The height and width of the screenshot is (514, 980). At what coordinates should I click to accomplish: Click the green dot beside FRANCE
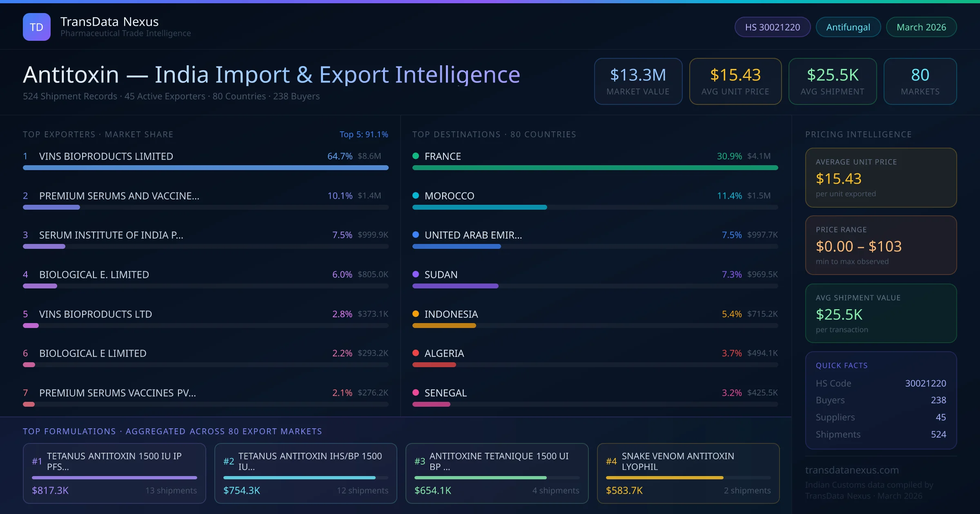[x=415, y=156]
